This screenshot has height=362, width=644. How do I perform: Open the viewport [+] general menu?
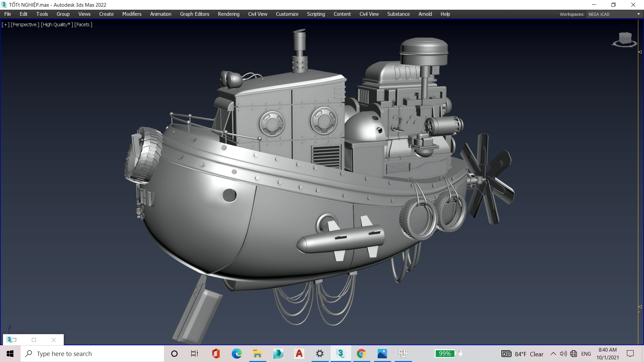pyautogui.click(x=6, y=24)
